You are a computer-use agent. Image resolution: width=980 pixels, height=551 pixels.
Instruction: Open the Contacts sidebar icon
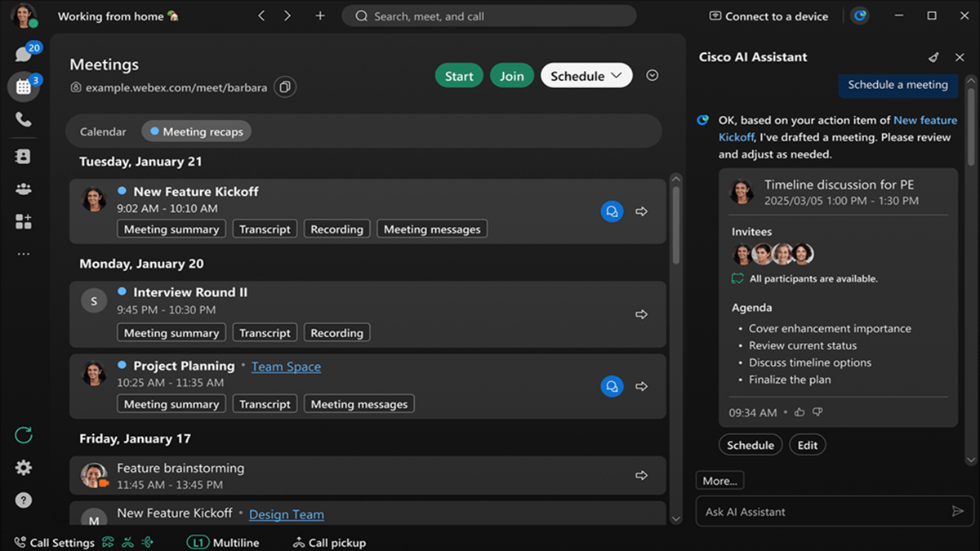pyautogui.click(x=23, y=156)
